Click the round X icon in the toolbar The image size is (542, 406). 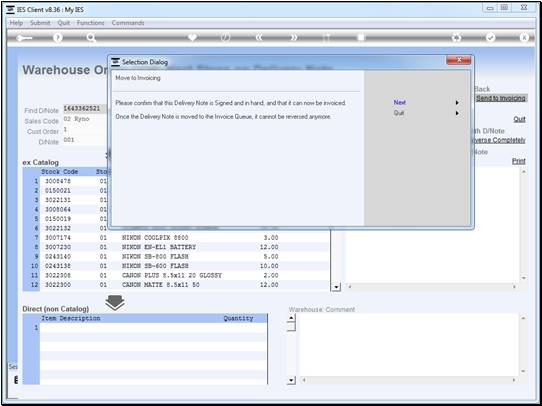(x=524, y=38)
